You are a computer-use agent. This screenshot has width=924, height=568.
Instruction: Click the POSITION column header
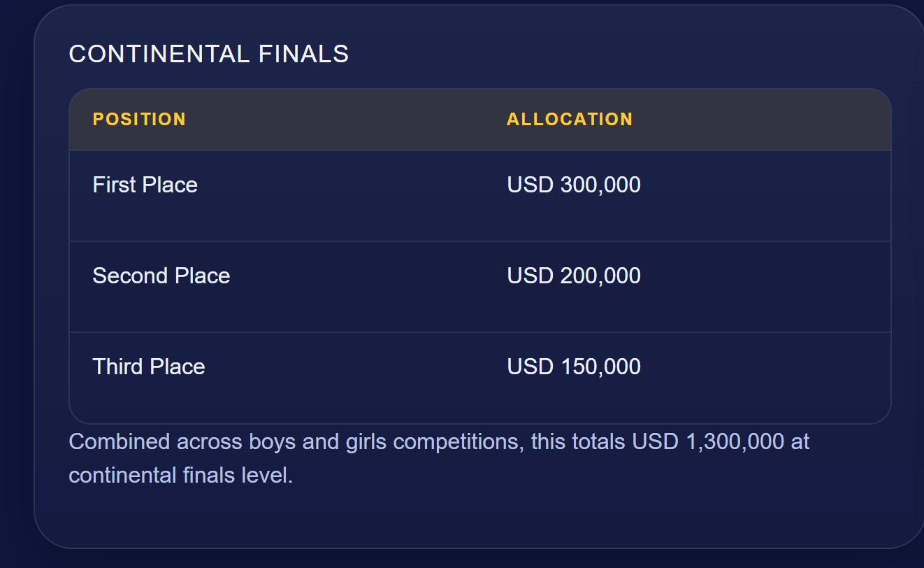point(139,120)
